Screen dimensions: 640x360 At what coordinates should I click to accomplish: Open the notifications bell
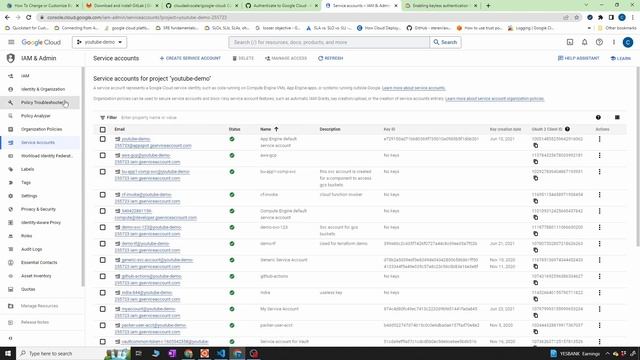584,42
